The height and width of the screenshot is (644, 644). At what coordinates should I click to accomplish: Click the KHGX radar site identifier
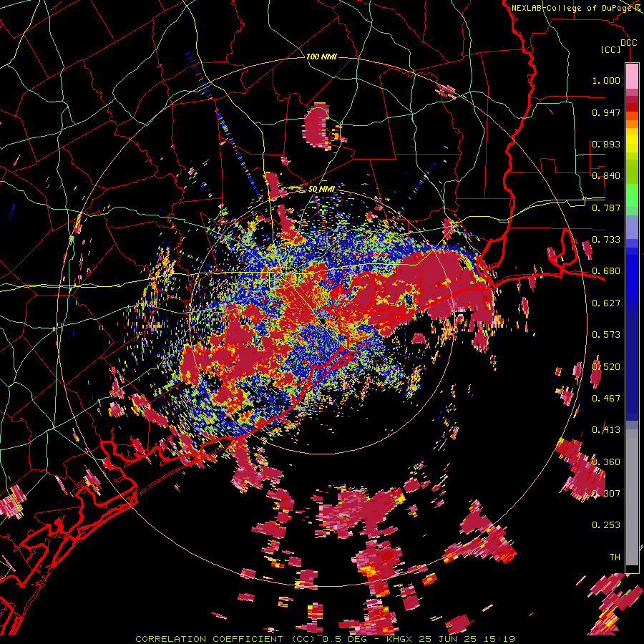coord(401,639)
